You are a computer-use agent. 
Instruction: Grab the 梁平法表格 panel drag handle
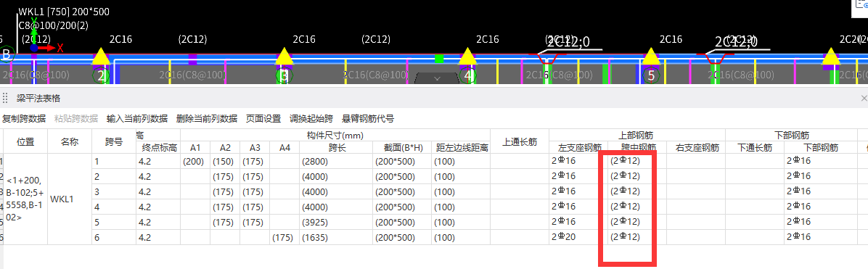coord(6,99)
